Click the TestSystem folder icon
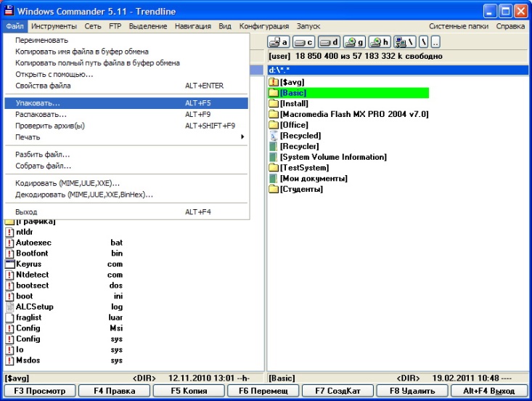 click(274, 167)
